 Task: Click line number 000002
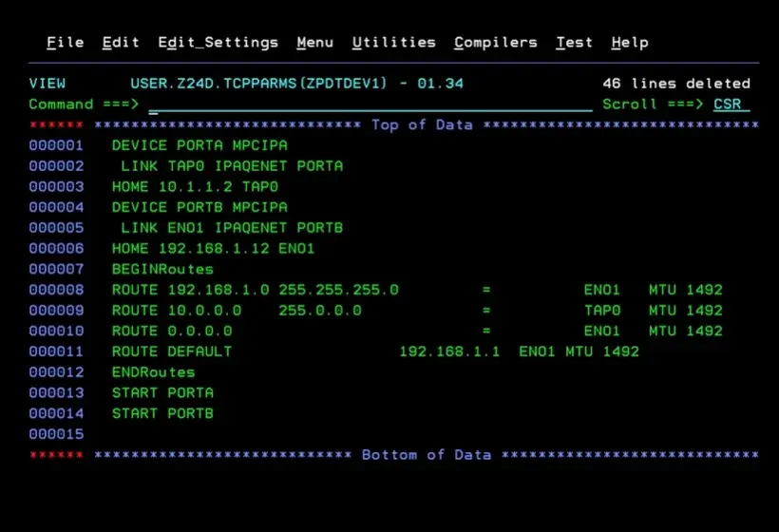[56, 166]
